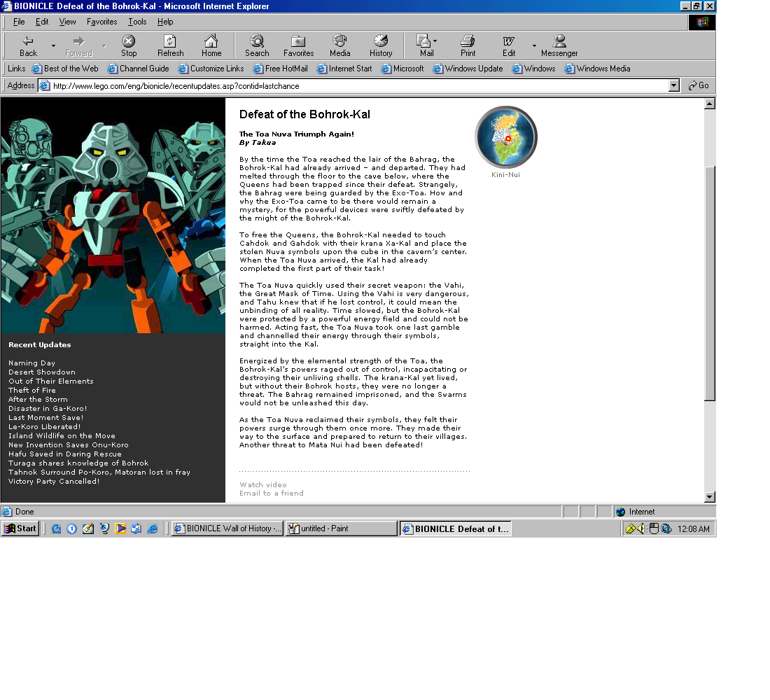The height and width of the screenshot is (700, 770).
Task: Click the page scrollbar down arrow
Action: pyautogui.click(x=710, y=497)
